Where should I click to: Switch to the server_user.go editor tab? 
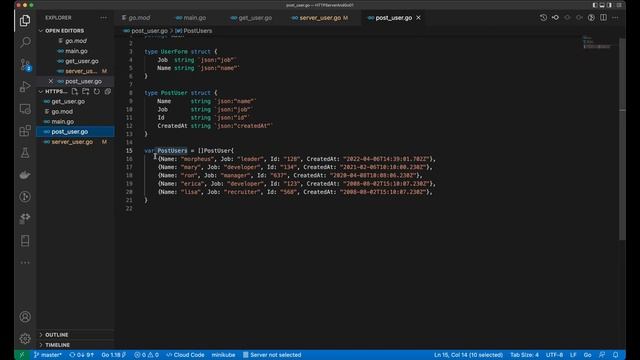click(x=320, y=18)
